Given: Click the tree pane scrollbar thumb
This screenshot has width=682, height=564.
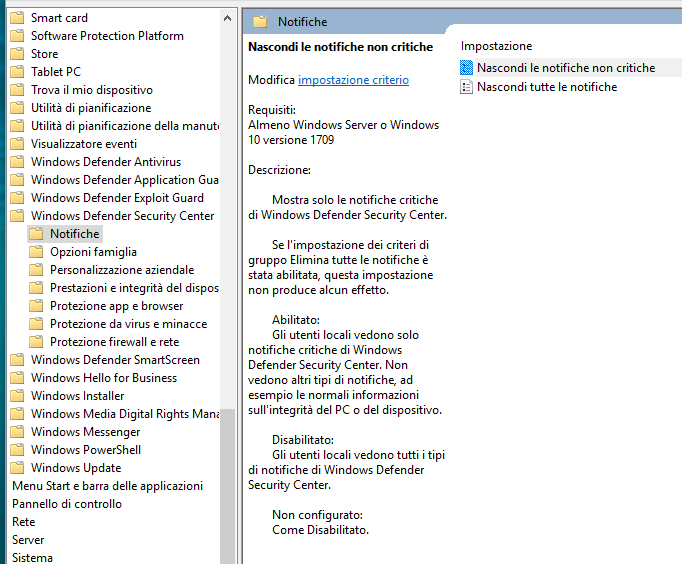Looking at the screenshot, I should pos(227,486).
